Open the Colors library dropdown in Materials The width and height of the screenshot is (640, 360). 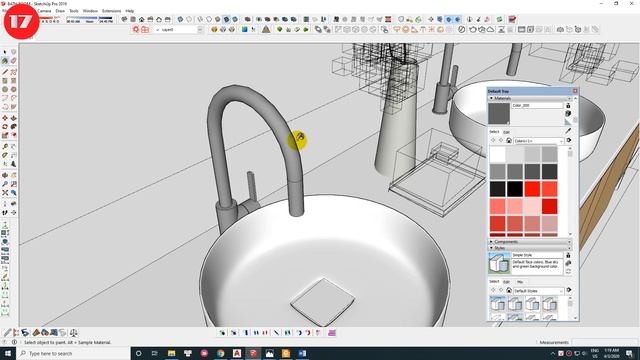point(539,141)
